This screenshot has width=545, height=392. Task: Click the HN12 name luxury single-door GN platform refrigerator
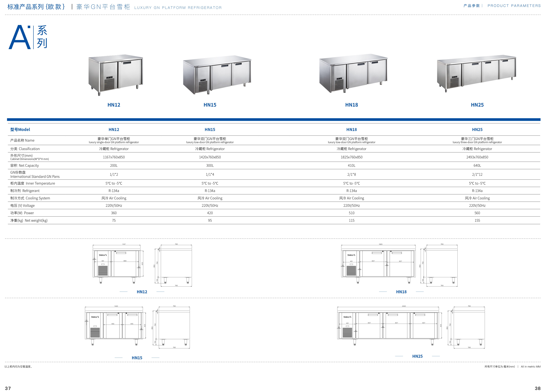[114, 142]
